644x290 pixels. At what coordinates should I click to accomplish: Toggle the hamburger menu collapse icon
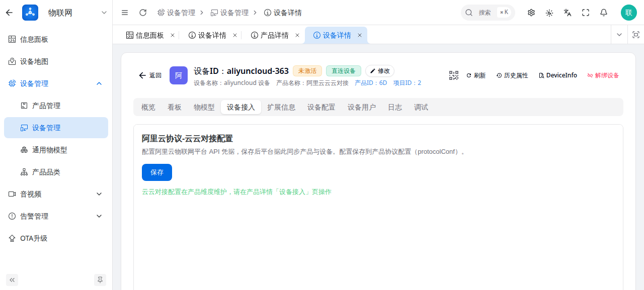(x=125, y=13)
